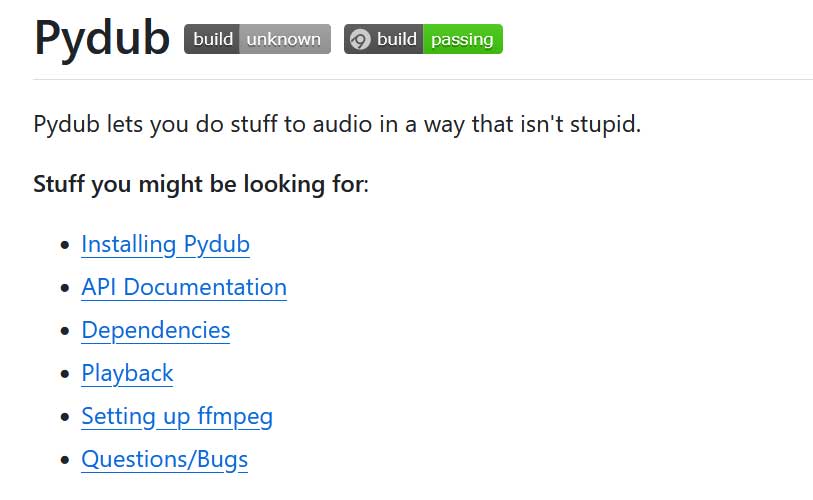813x500 pixels.
Task: Click the "Stuff you might be looking for" text
Action: click(x=201, y=185)
